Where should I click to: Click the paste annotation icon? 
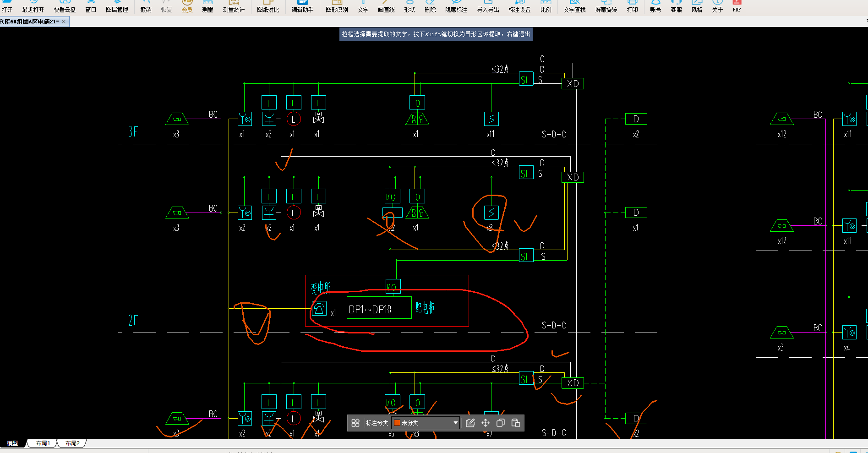point(516,423)
